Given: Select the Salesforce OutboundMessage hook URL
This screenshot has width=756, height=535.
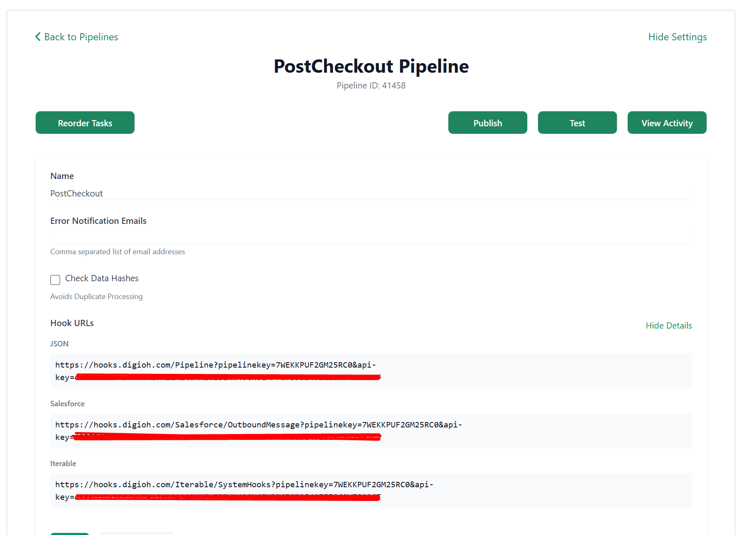Looking at the screenshot, I should [x=370, y=430].
